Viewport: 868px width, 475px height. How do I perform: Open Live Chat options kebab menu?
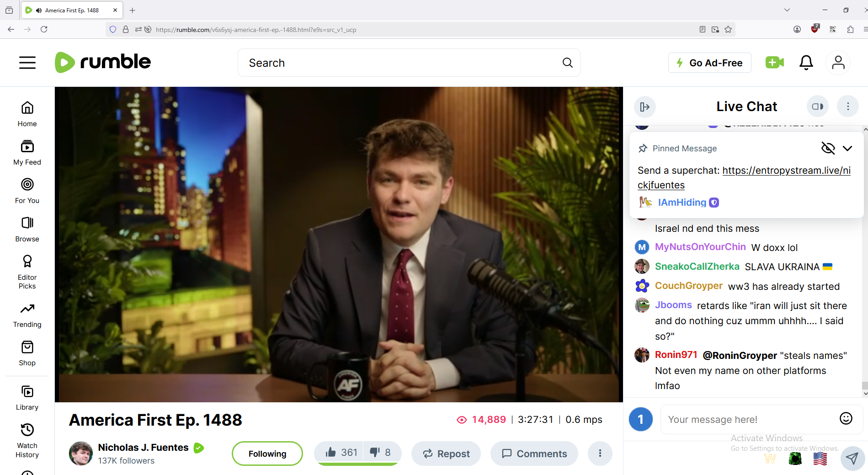[848, 107]
